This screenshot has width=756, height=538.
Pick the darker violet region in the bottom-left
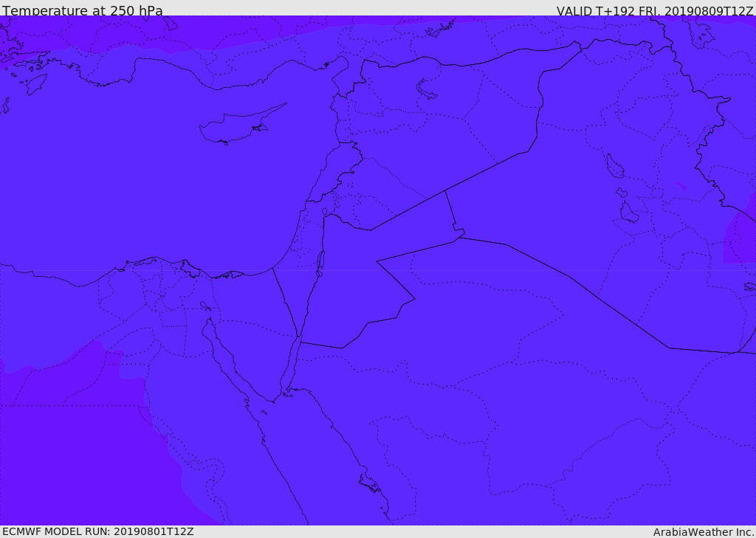pos(74,458)
